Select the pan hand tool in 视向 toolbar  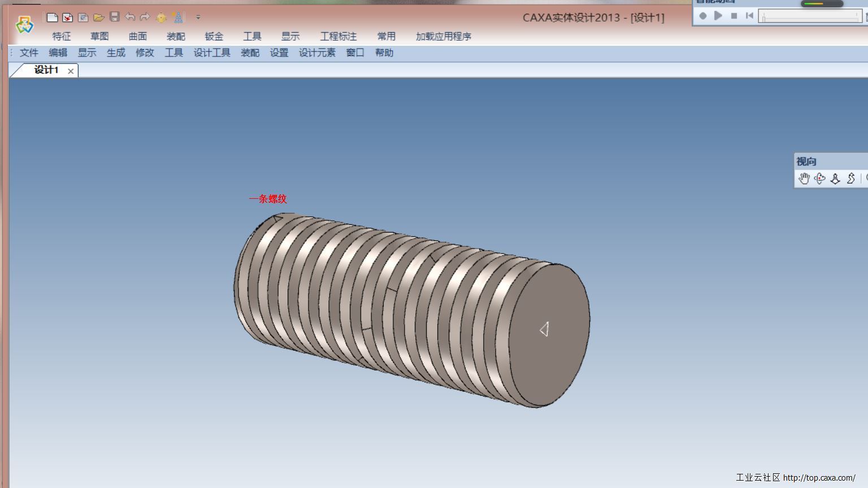(804, 178)
